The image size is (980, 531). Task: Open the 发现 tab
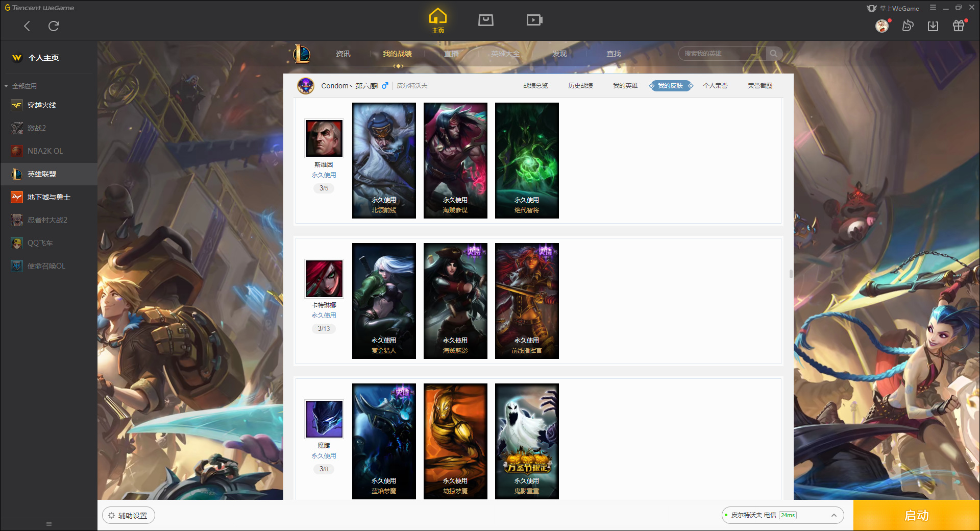click(x=559, y=54)
